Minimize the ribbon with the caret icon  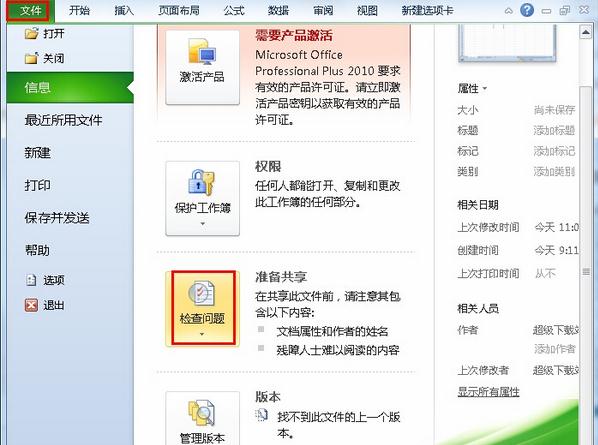pyautogui.click(x=508, y=11)
